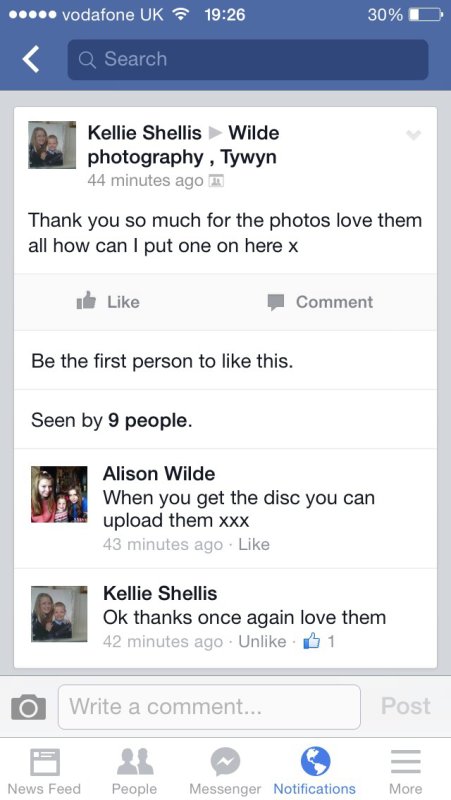Open Alison Wilde's profile picture
Screen dimensions: 451x800
coord(59,494)
